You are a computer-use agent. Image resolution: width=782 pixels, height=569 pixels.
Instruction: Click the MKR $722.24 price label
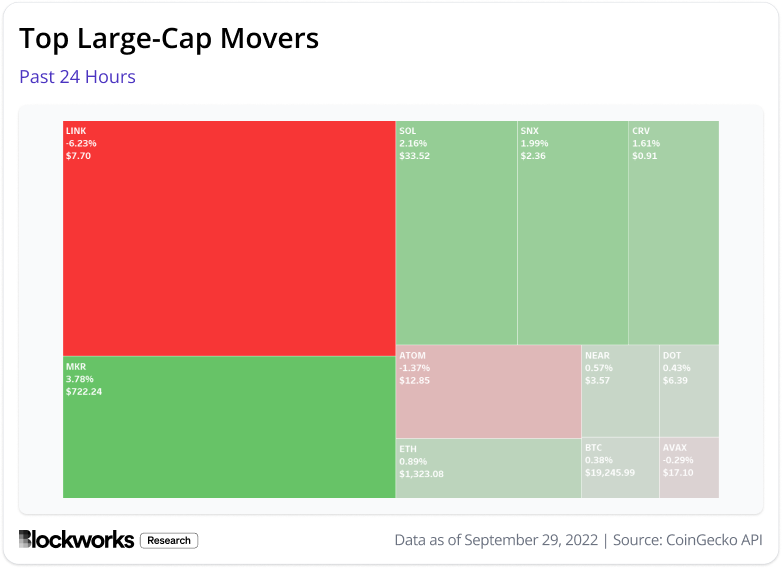point(84,391)
